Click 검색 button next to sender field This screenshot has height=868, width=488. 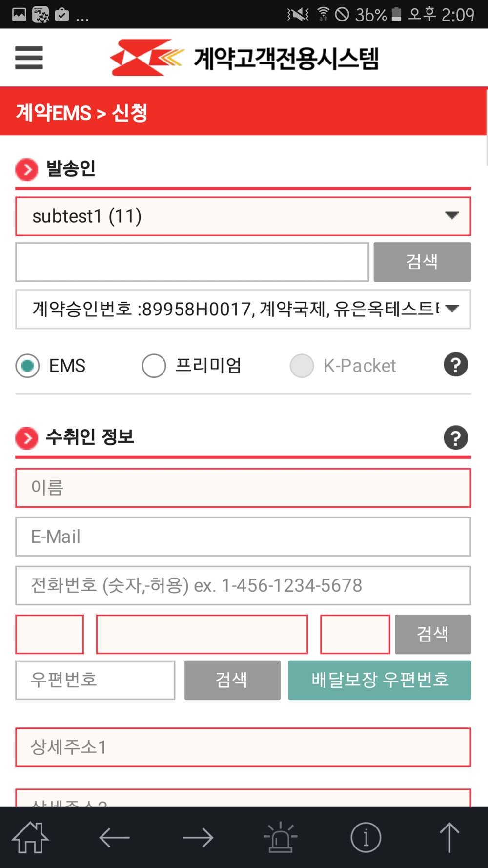[x=422, y=262]
